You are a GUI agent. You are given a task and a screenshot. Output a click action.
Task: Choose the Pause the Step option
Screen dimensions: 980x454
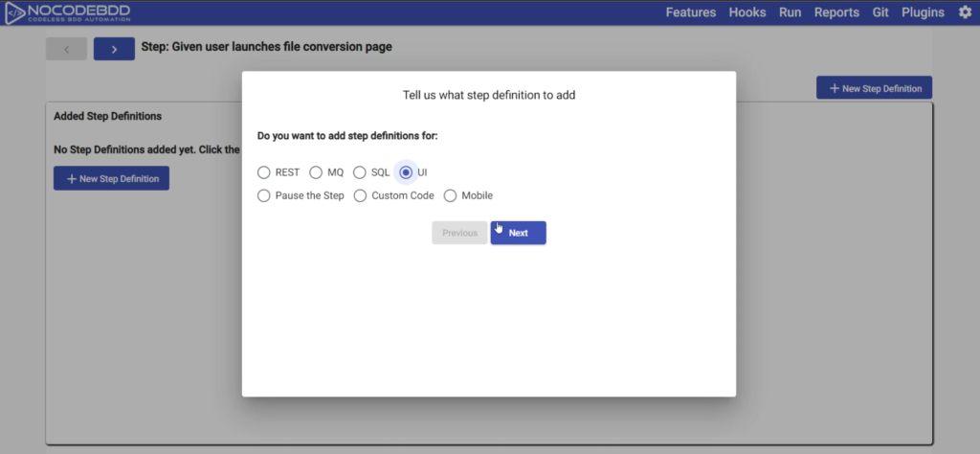tap(264, 195)
